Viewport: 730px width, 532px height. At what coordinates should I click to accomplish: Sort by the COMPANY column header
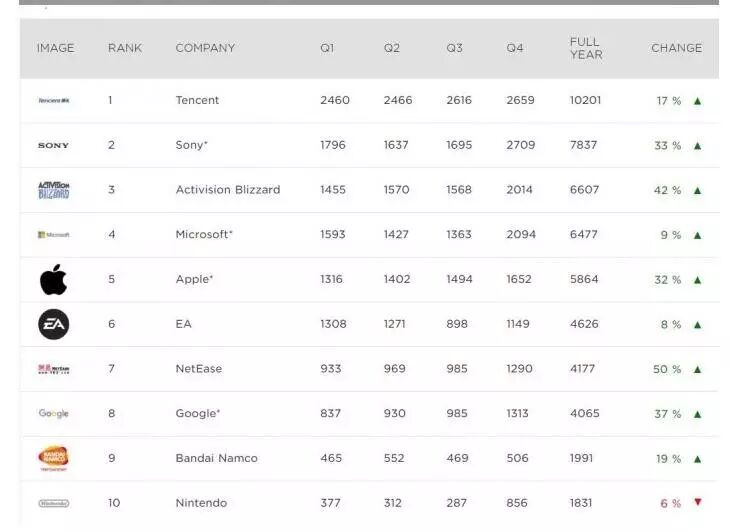pyautogui.click(x=205, y=48)
